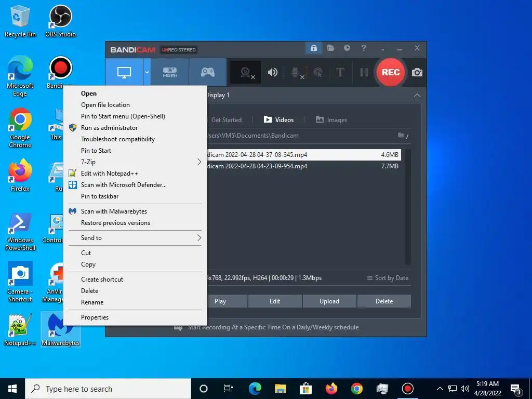This screenshot has height=399, width=532.
Task: Click the Edit button
Action: pyautogui.click(x=275, y=301)
